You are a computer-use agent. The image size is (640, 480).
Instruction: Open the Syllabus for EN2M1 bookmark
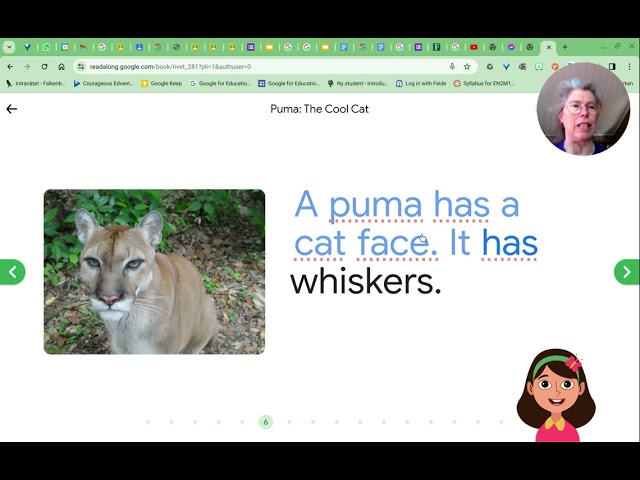point(484,83)
